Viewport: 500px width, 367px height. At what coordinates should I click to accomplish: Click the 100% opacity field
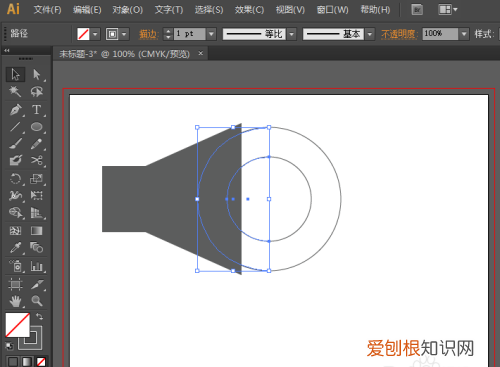(440, 34)
